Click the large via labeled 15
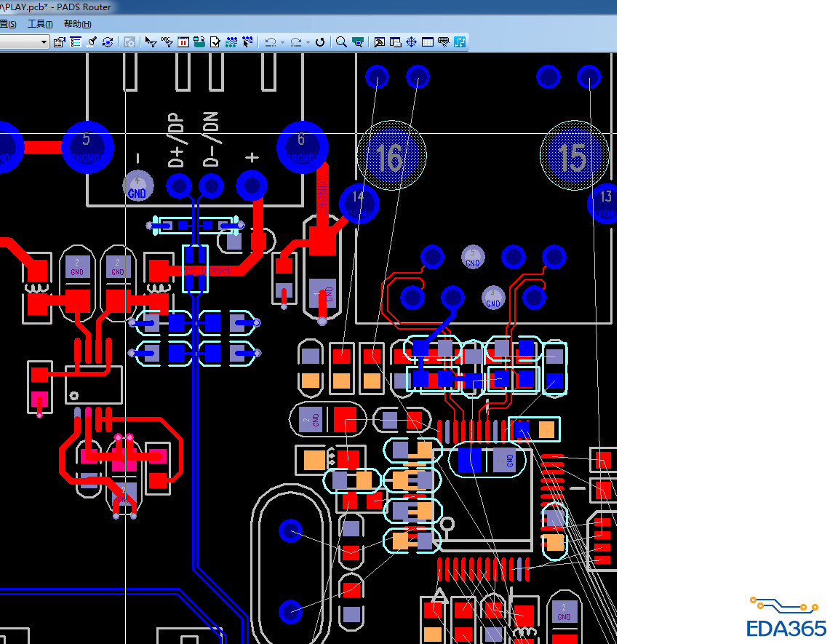Image resolution: width=838 pixels, height=644 pixels. pyautogui.click(x=575, y=156)
